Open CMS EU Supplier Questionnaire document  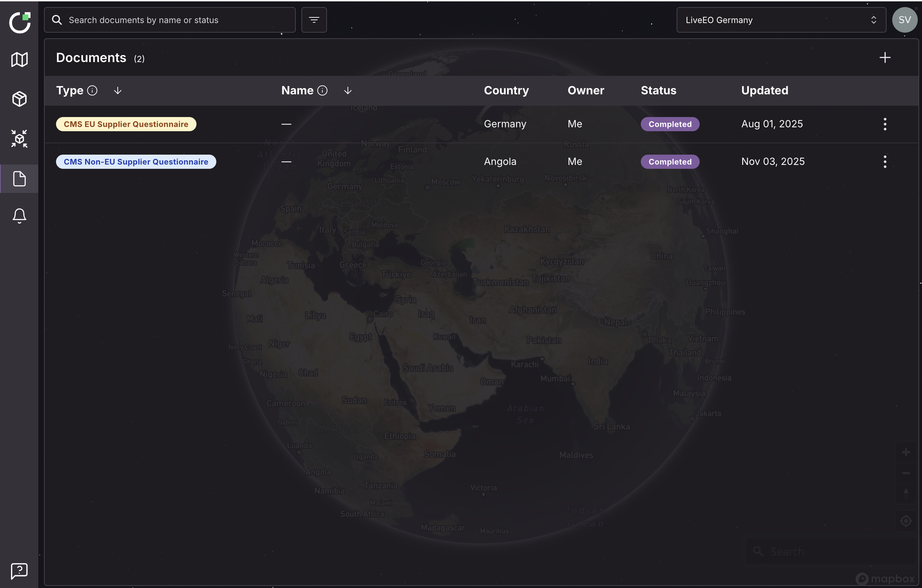[x=126, y=124]
